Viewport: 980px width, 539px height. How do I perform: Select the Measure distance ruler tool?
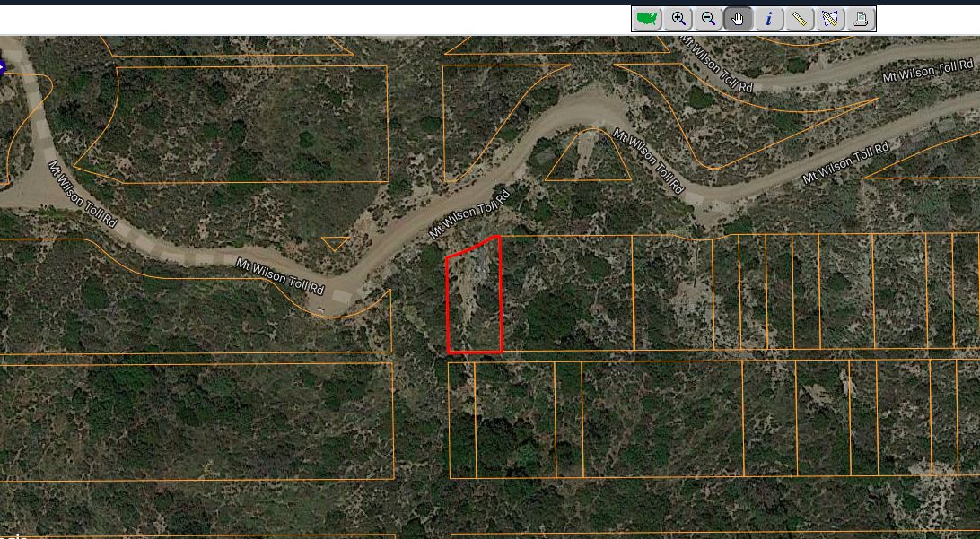coord(799,18)
